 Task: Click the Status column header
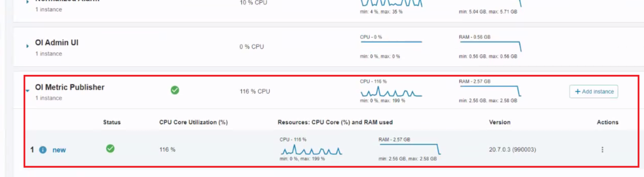pyautogui.click(x=112, y=122)
